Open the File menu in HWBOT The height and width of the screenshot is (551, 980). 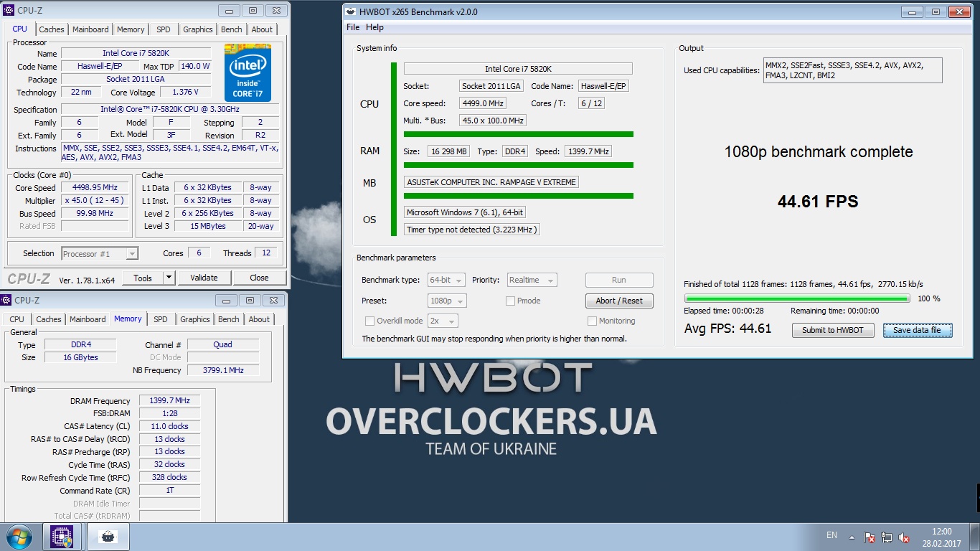[353, 27]
